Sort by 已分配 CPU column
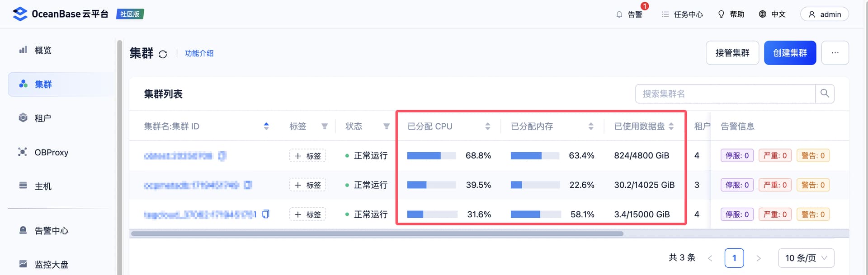Viewport: 868px width, 275px height. [487, 126]
